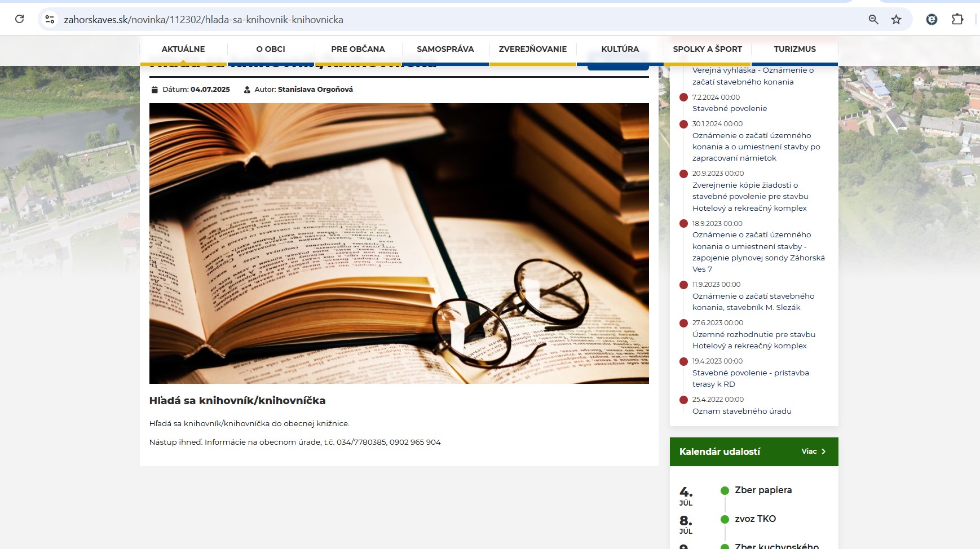Viewport: 980px width, 549px height.
Task: Open the Zber papiera event
Action: click(x=763, y=490)
